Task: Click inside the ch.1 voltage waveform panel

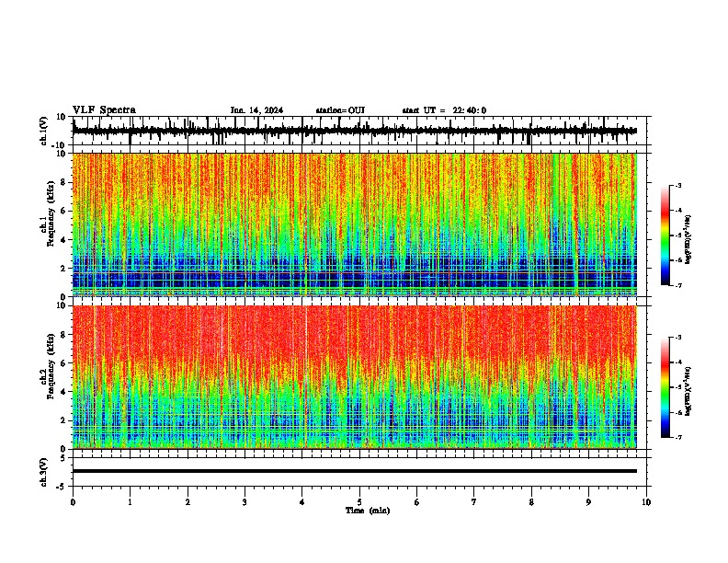Action: coord(361,131)
